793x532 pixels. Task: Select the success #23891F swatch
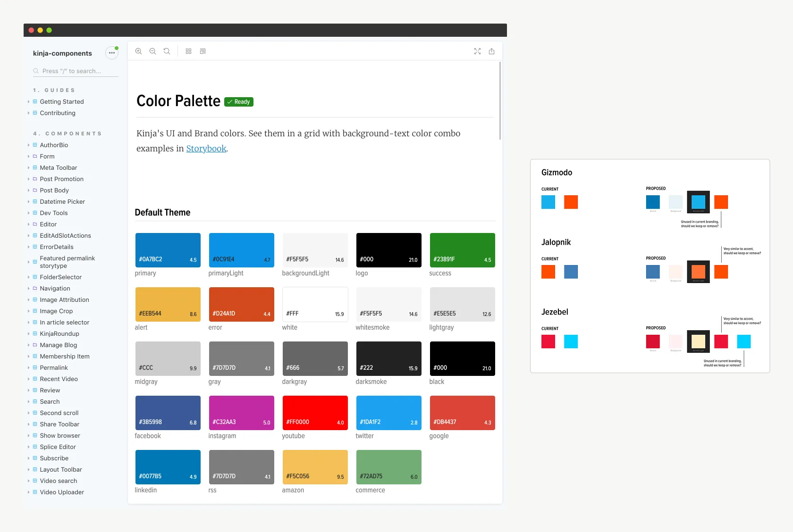(462, 250)
